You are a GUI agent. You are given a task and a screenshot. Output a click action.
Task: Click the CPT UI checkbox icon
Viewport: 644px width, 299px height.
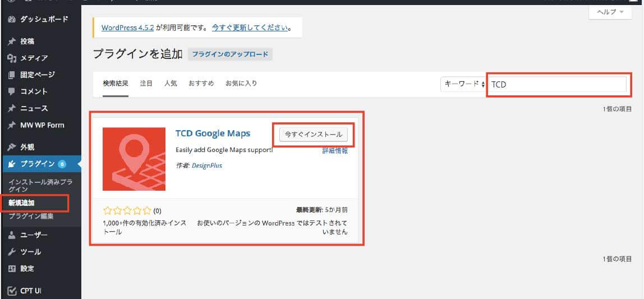point(11,291)
